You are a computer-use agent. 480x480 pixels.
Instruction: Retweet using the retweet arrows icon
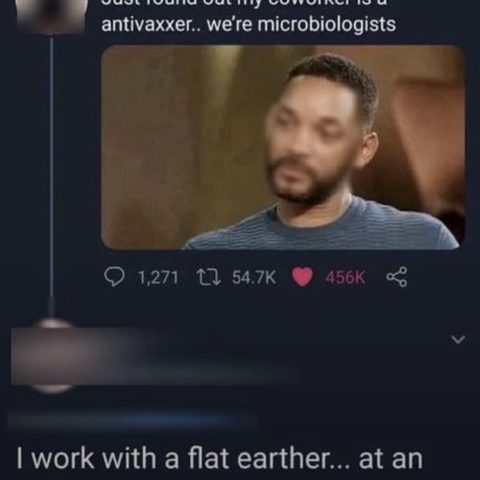[208, 277]
